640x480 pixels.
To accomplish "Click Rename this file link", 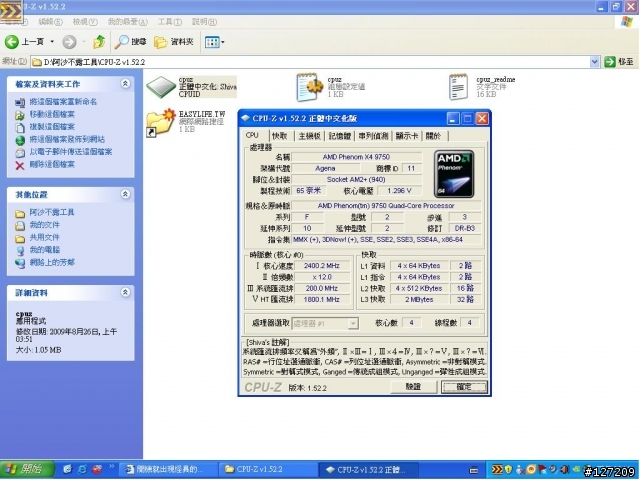I will click(63, 102).
